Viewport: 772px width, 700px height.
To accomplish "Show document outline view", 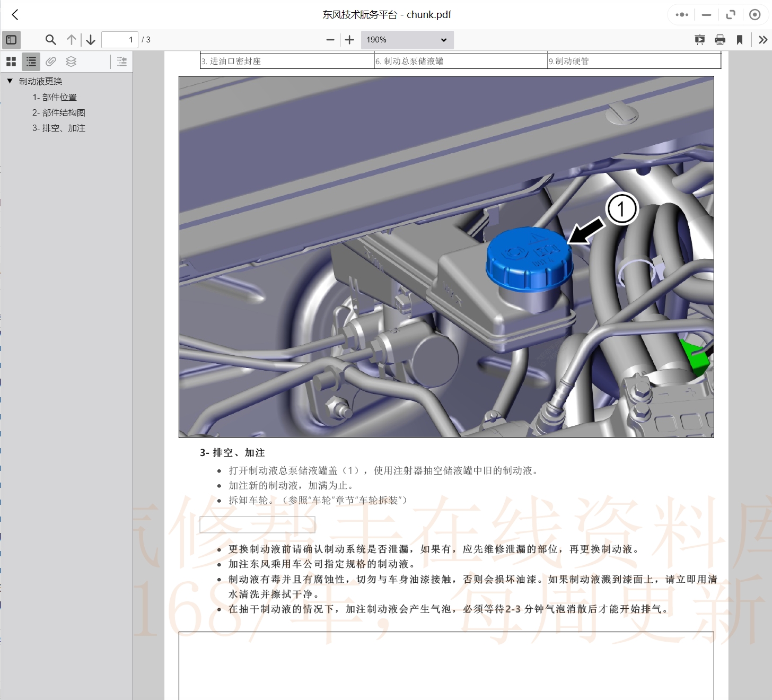I will pyautogui.click(x=31, y=62).
